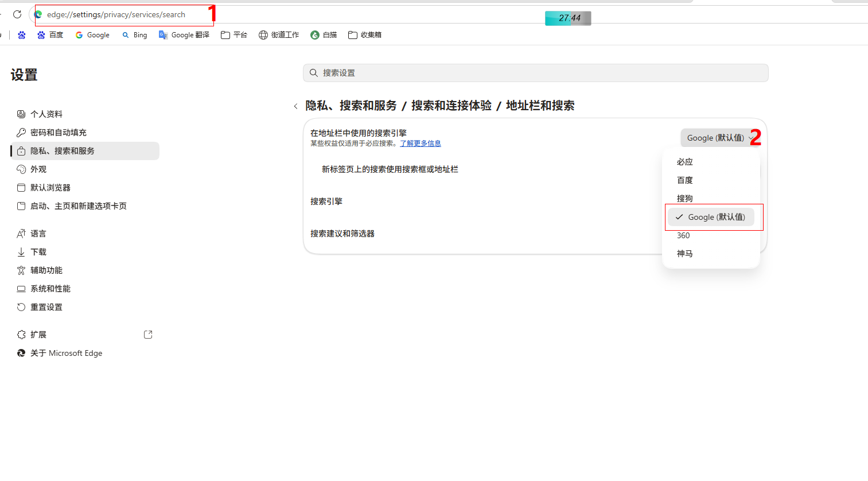868x481 pixels.
Task: Open 外观 in the settings sidebar
Action: [85, 169]
